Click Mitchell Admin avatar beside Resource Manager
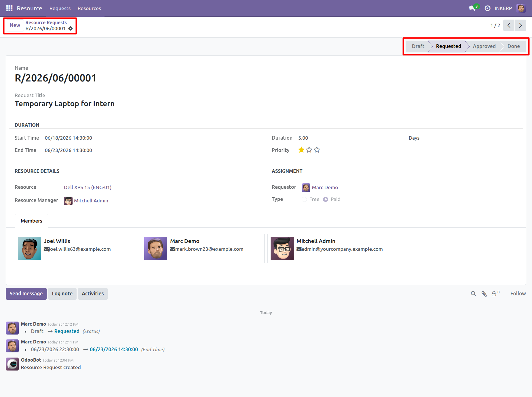The height and width of the screenshot is (397, 532). pyautogui.click(x=68, y=201)
